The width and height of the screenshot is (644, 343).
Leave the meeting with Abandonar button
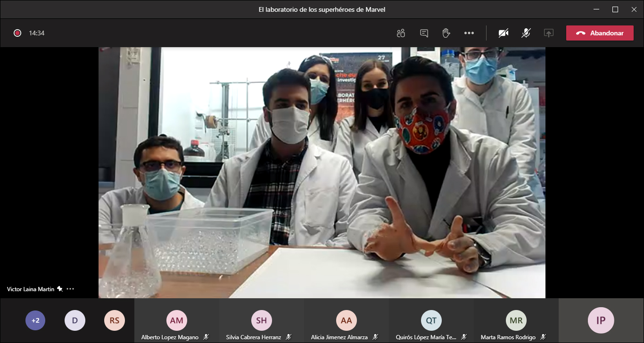(x=600, y=33)
